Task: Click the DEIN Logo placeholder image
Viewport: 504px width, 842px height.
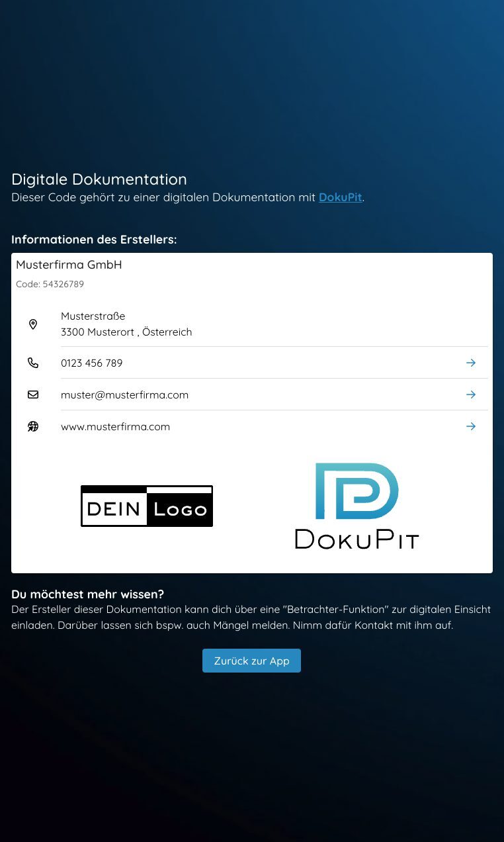Action: coord(147,506)
